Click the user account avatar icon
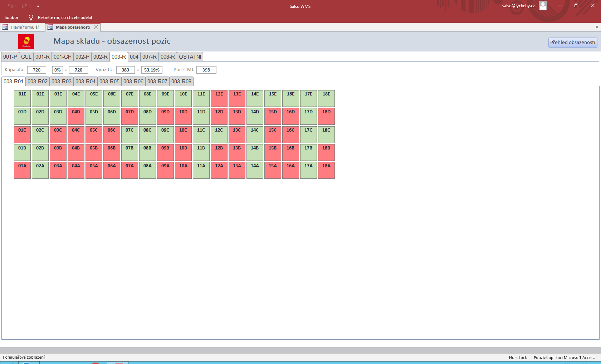Screen dimensions: 601x364 pos(543,6)
